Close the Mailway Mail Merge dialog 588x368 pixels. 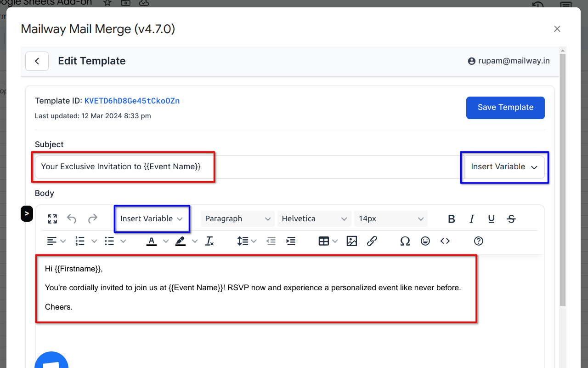(x=557, y=29)
